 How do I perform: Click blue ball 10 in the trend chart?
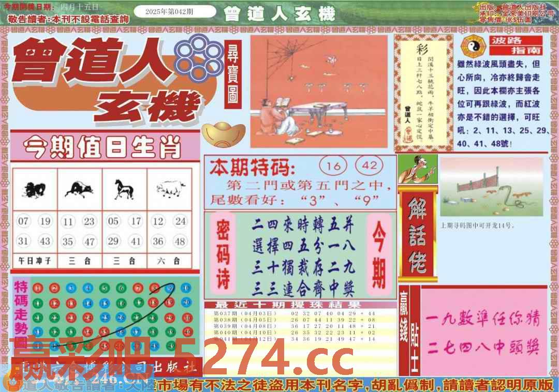tap(186, 288)
